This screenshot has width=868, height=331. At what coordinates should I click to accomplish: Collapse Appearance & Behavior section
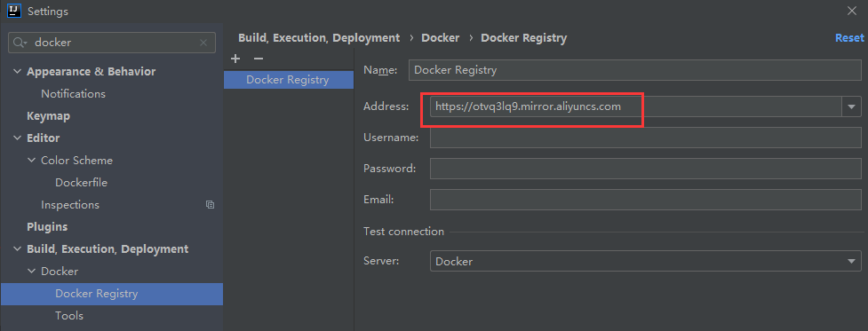(17, 72)
